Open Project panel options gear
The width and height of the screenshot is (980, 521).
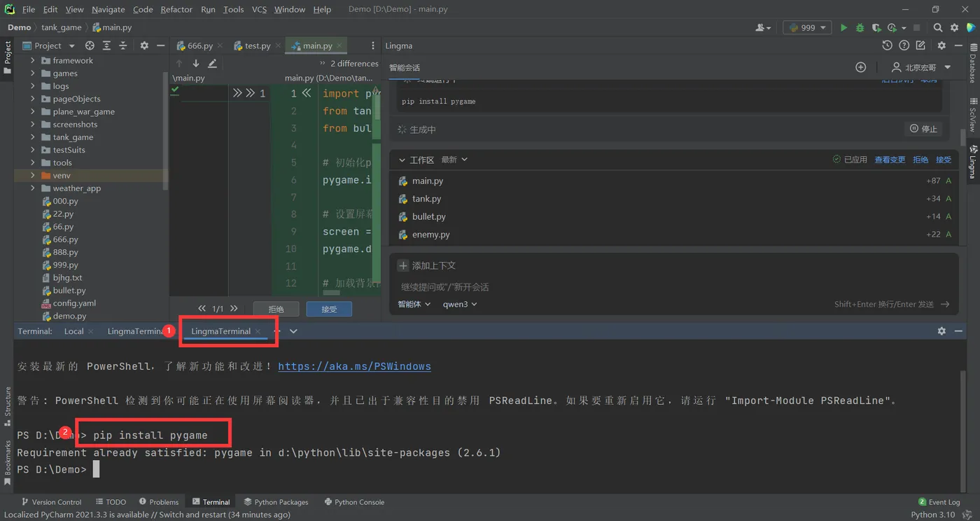coord(144,46)
